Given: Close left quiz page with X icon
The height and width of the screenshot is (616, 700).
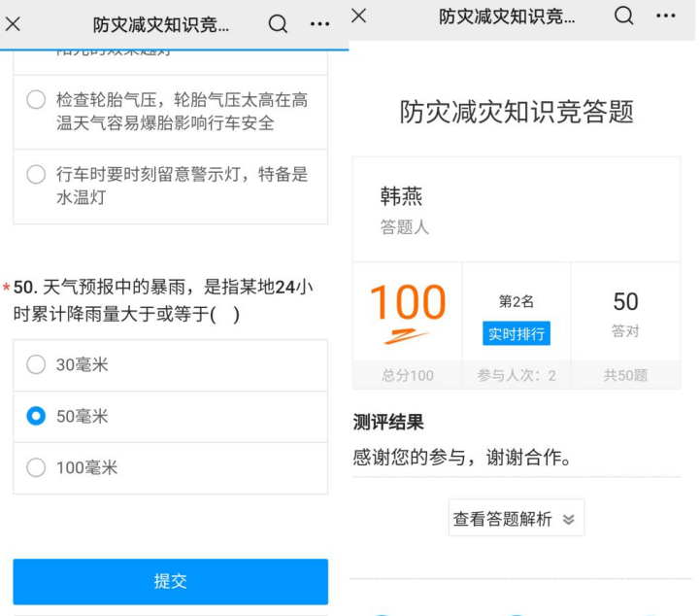Looking at the screenshot, I should (x=13, y=24).
